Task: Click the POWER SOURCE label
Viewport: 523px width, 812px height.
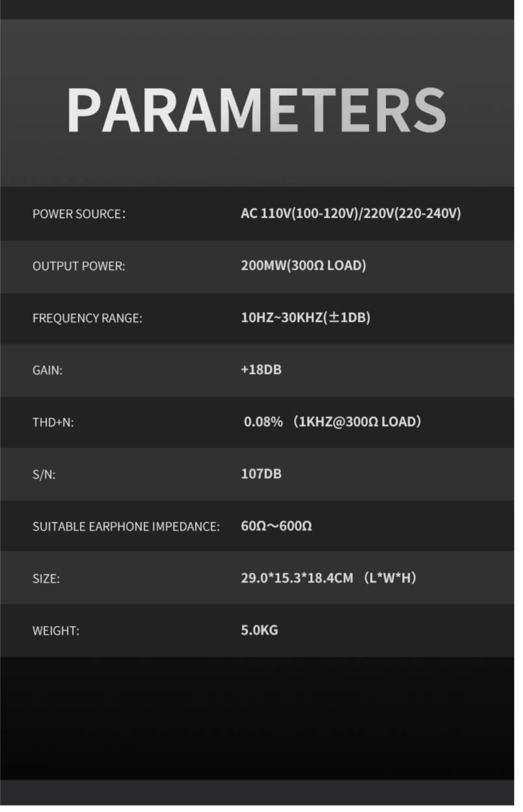Action: click(x=79, y=214)
